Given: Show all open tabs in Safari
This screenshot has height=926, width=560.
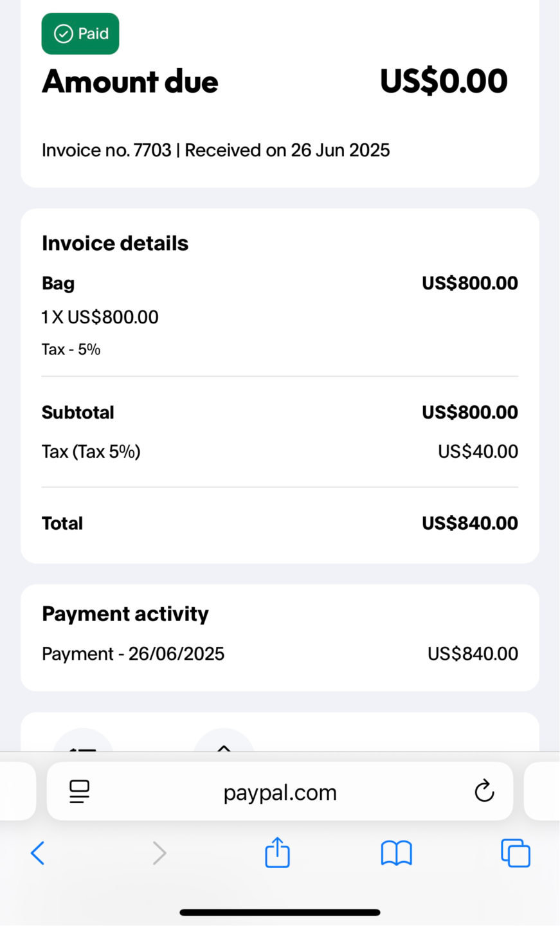Looking at the screenshot, I should pos(516,853).
